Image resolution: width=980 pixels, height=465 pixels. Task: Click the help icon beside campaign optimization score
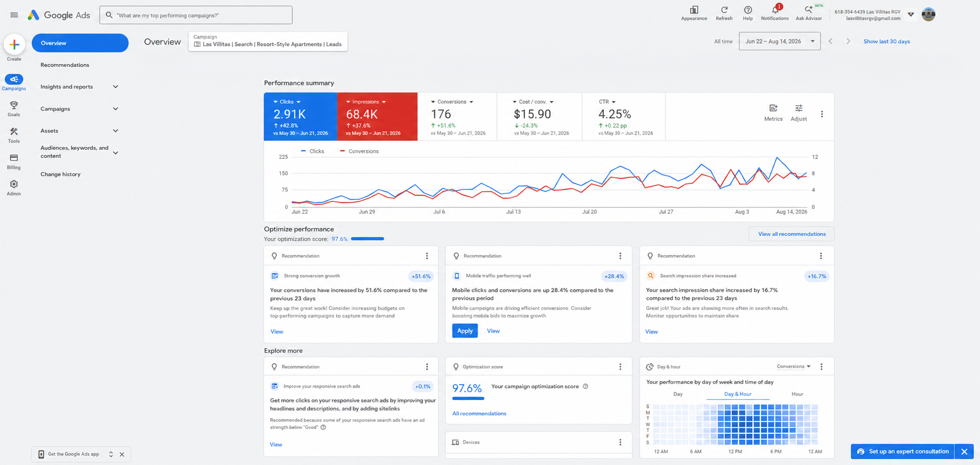pyautogui.click(x=586, y=386)
